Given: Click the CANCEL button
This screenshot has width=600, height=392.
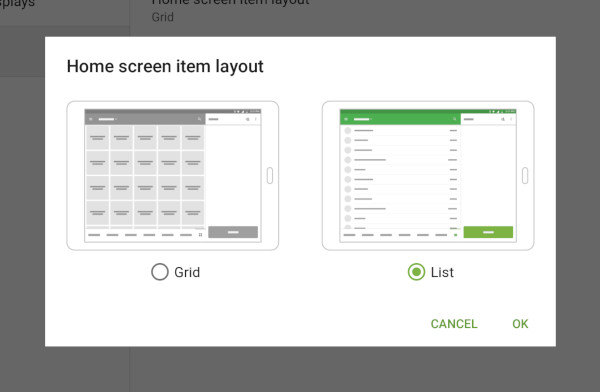Looking at the screenshot, I should point(454,324).
